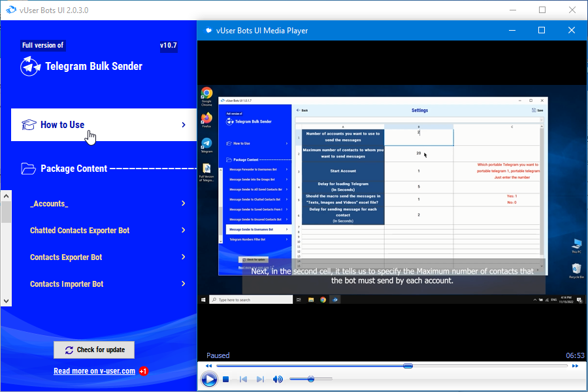Click the Full version of label
This screenshot has width=588, height=392.
click(42, 45)
